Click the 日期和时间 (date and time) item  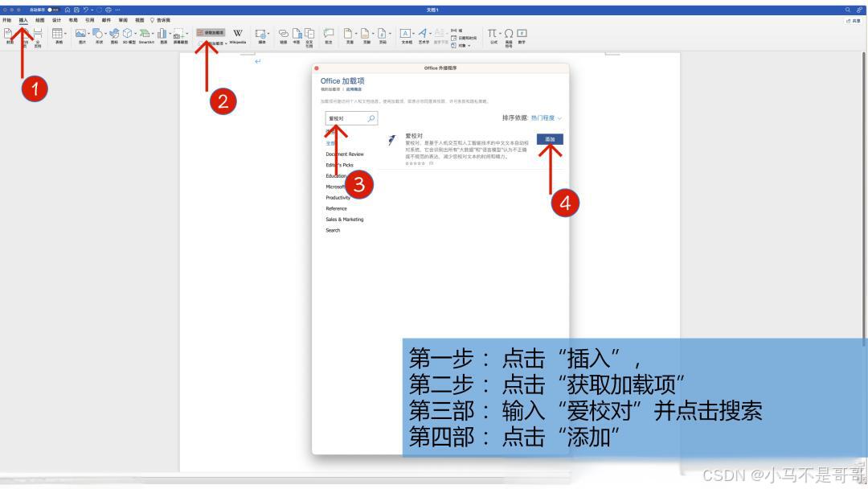click(464, 39)
